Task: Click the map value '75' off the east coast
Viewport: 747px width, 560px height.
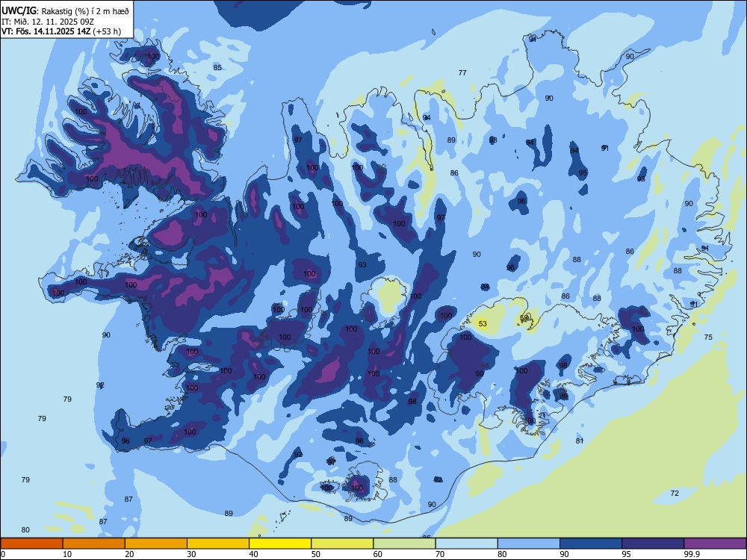Action: [x=708, y=337]
